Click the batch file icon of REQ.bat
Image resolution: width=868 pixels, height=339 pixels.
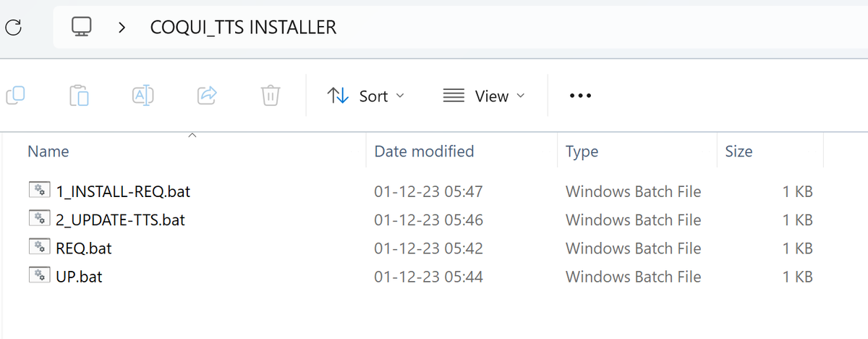point(38,247)
